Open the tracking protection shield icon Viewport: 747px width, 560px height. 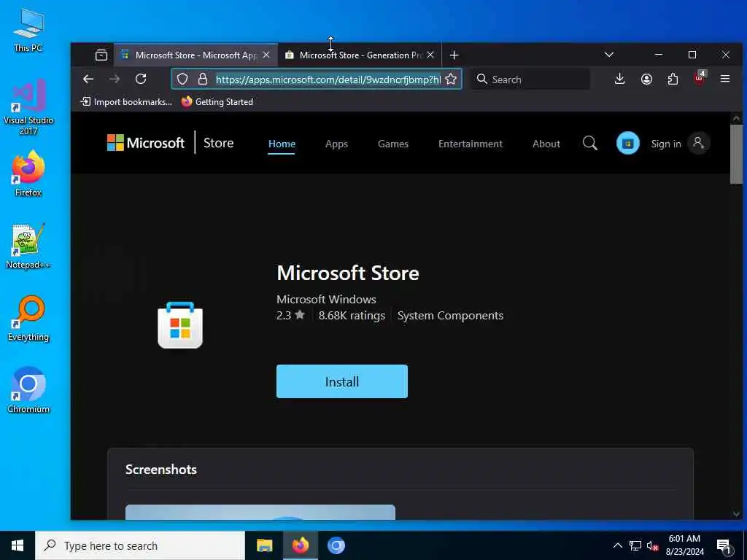point(182,79)
